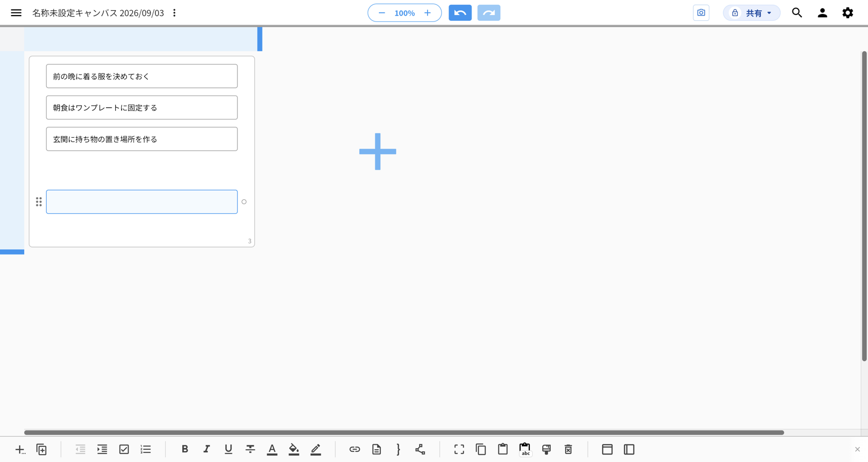Viewport: 868px width, 462px height.
Task: Toggle bold formatting
Action: coord(185,449)
